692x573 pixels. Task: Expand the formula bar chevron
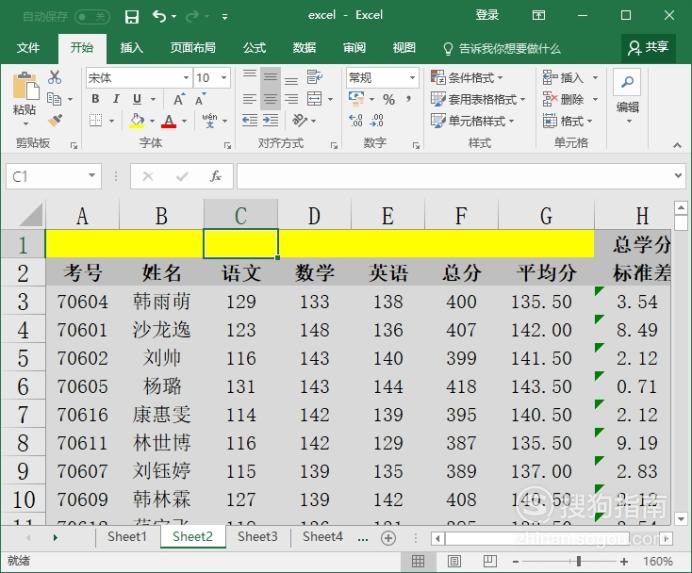pyautogui.click(x=678, y=176)
